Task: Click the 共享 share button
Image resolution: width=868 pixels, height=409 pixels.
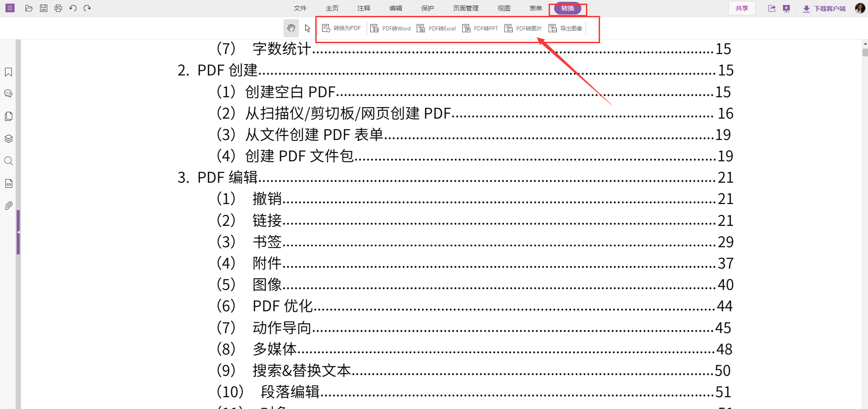Action: click(742, 8)
